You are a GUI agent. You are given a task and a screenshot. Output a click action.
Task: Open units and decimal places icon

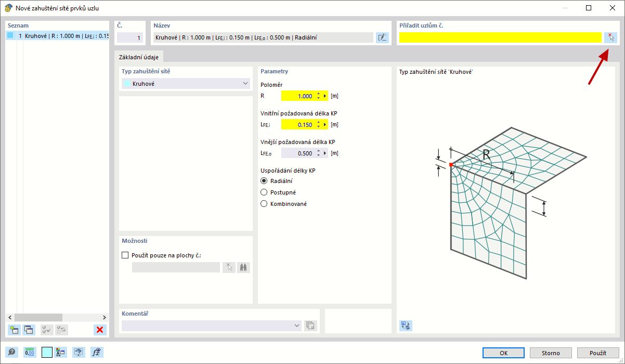point(30,352)
